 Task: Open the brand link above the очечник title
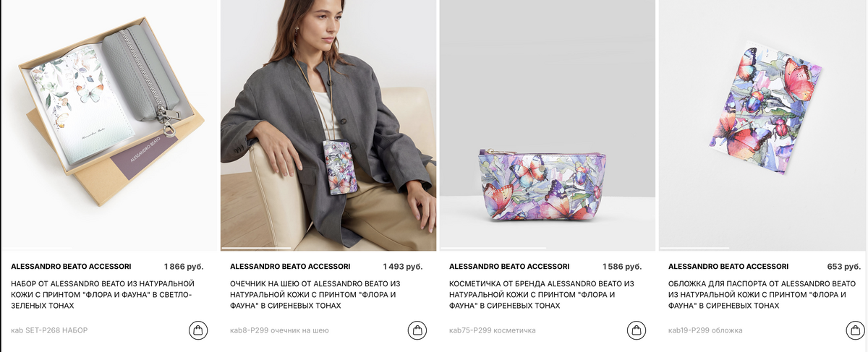point(290,267)
